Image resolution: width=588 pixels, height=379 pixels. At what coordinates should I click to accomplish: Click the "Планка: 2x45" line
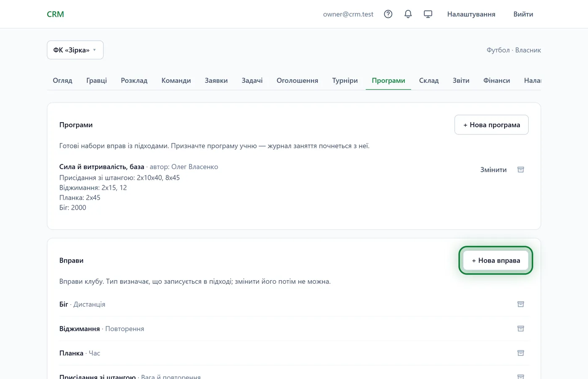pyautogui.click(x=80, y=197)
